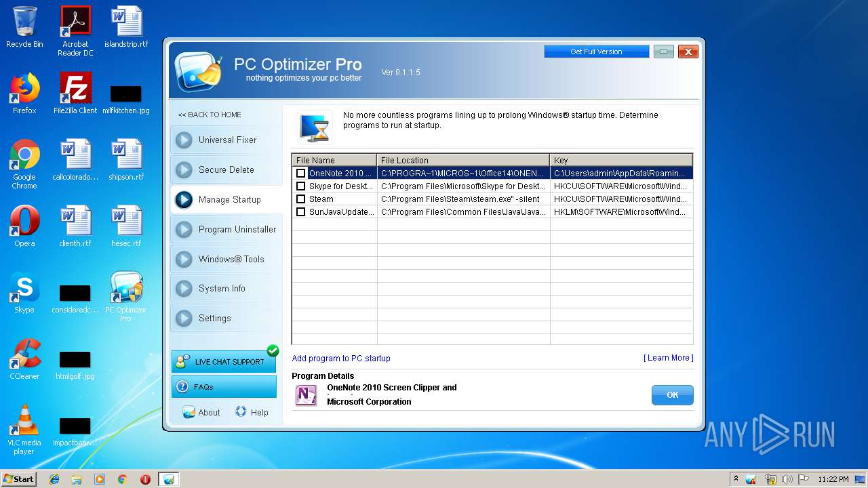The height and width of the screenshot is (488, 868).
Task: Open Universal Fixer section
Action: tap(226, 140)
